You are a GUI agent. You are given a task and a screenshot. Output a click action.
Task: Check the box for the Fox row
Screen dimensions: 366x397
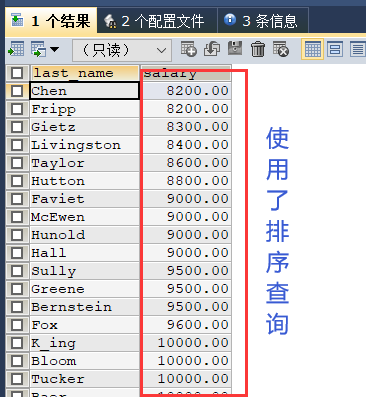(x=17, y=325)
